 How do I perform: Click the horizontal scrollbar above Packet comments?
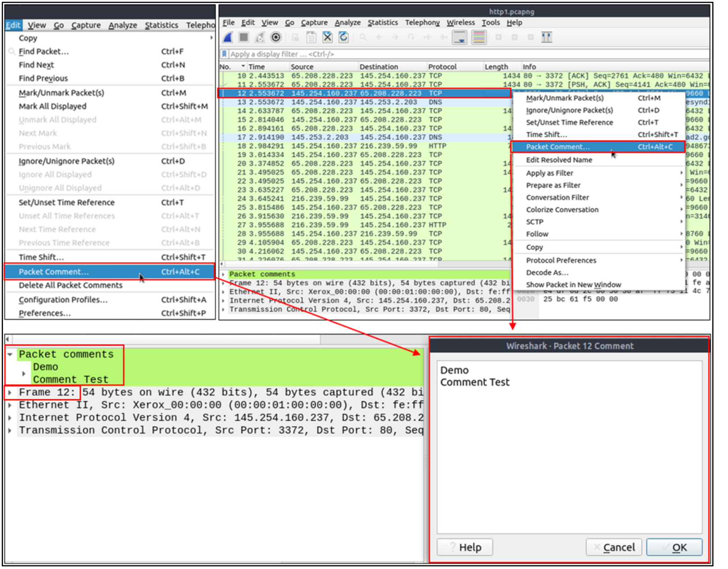(x=166, y=339)
